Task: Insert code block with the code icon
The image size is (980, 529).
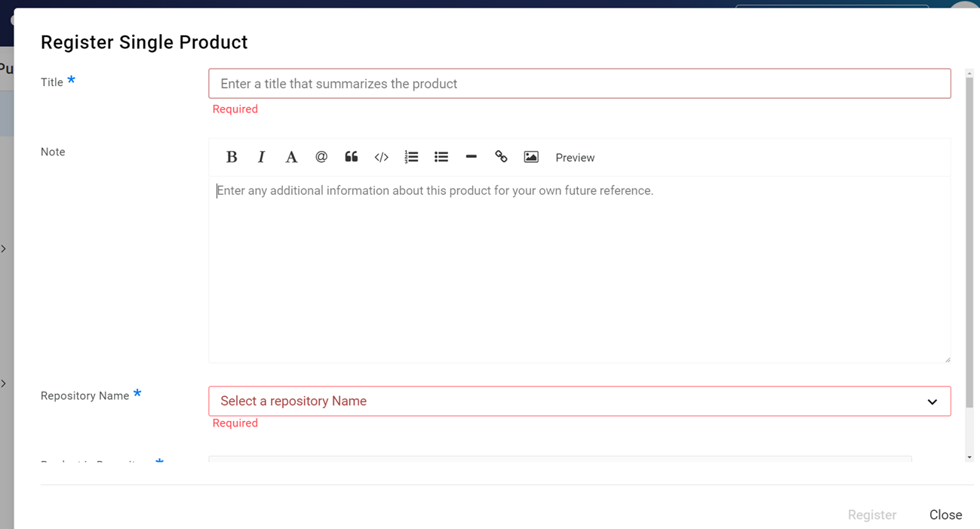Action: [x=381, y=157]
